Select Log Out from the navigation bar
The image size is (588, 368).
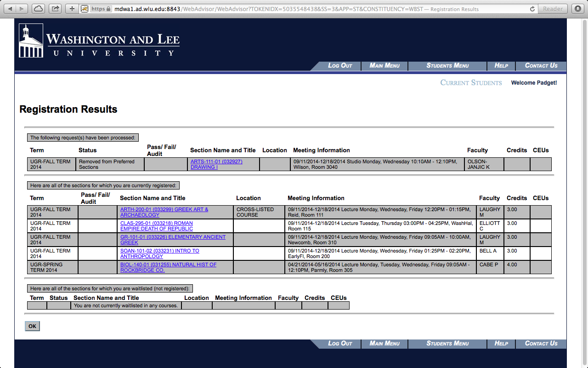pos(340,65)
